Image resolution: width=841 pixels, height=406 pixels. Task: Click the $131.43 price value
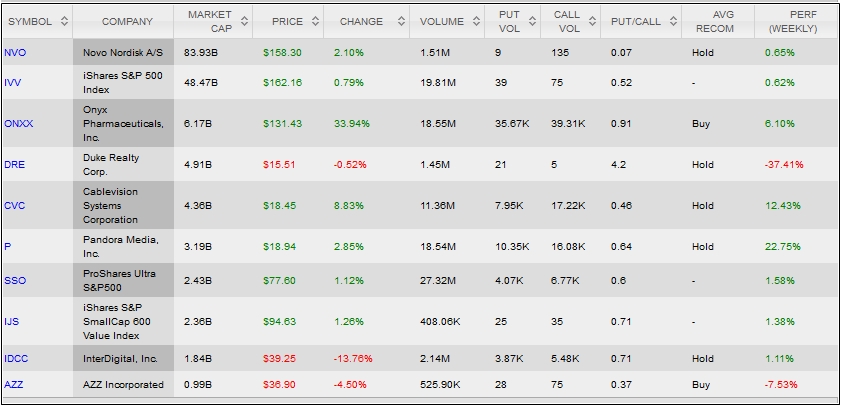click(x=282, y=123)
